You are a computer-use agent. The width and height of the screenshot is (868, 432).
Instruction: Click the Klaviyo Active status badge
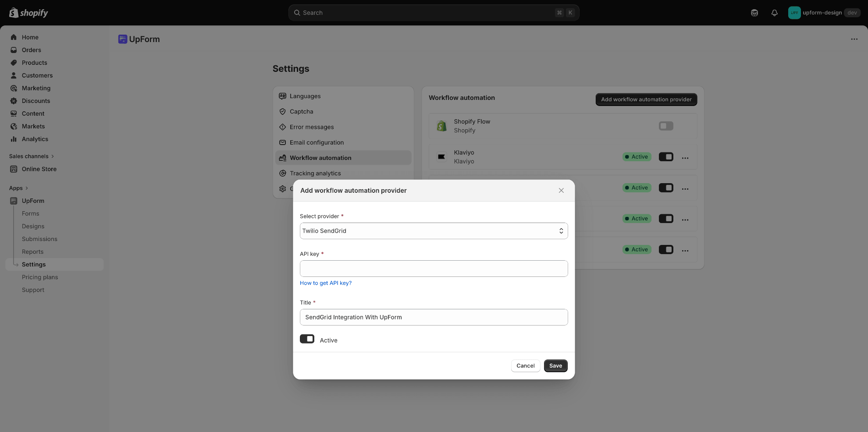pos(637,157)
